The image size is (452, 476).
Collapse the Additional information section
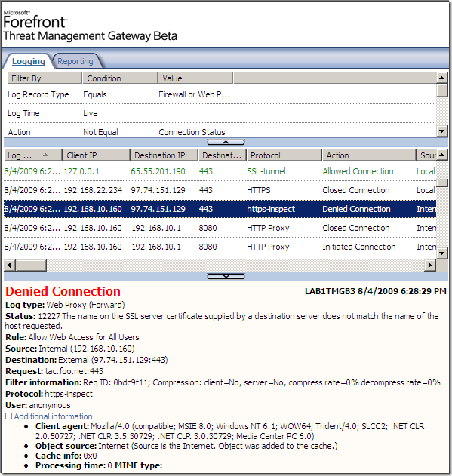[x=8, y=416]
